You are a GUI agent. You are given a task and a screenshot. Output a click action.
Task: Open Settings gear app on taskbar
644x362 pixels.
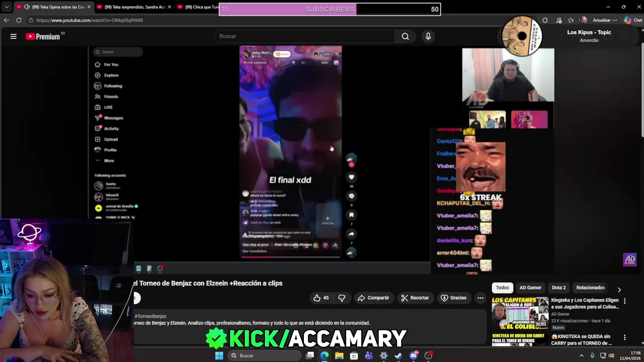[384, 355]
